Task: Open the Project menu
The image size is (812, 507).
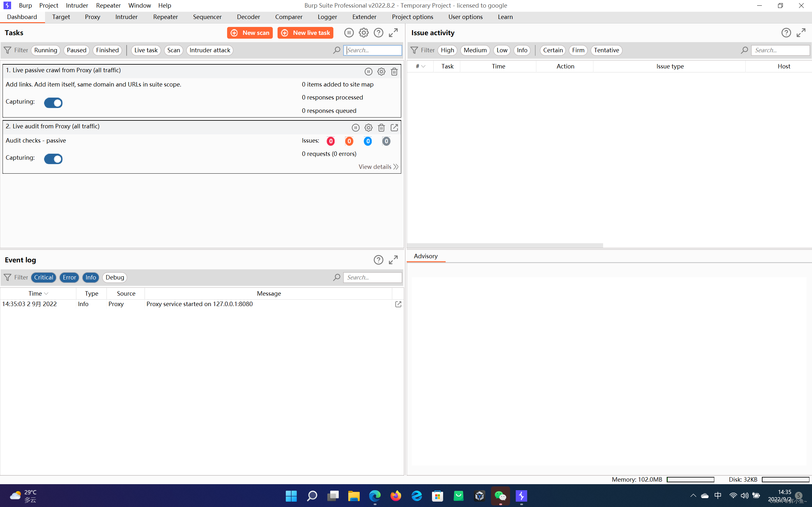Action: click(x=49, y=5)
